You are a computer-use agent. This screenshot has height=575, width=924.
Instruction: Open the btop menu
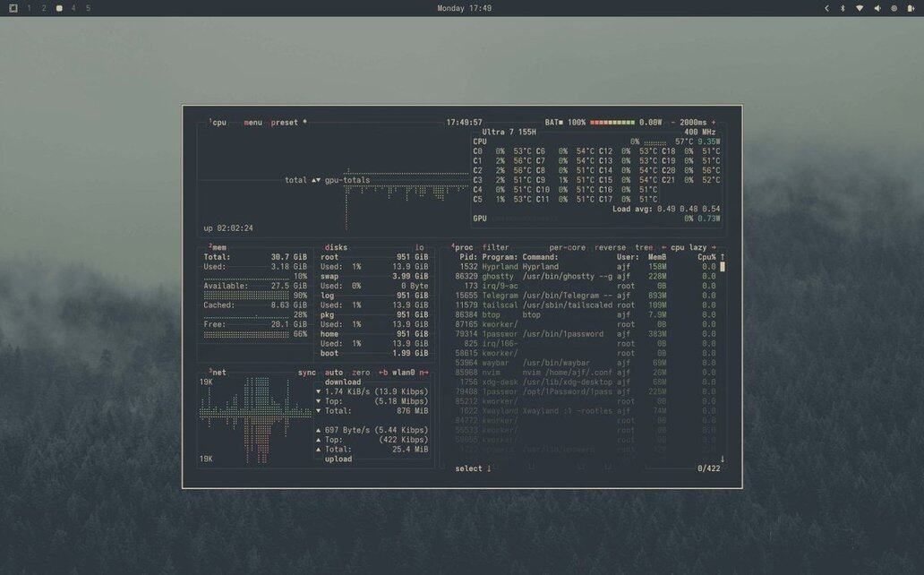coord(252,123)
